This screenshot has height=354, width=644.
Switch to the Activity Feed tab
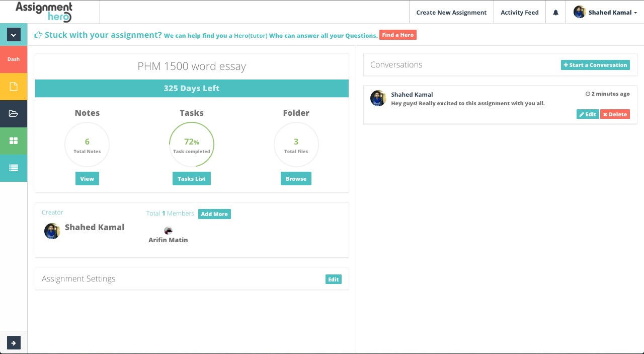(520, 12)
